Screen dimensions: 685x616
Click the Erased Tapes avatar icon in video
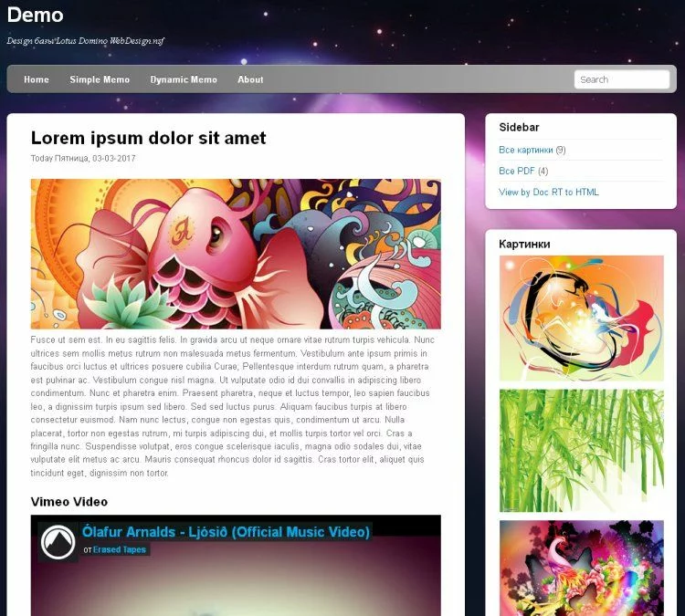click(58, 541)
